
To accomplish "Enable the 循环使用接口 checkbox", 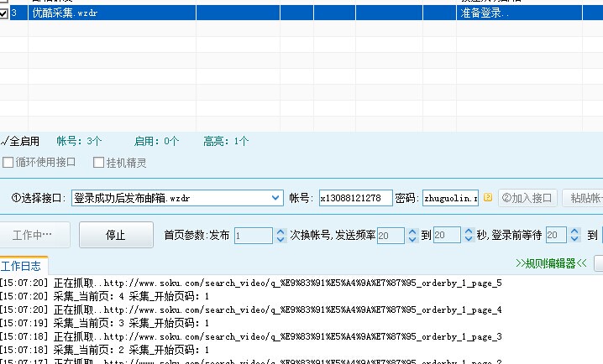I will [x=8, y=163].
